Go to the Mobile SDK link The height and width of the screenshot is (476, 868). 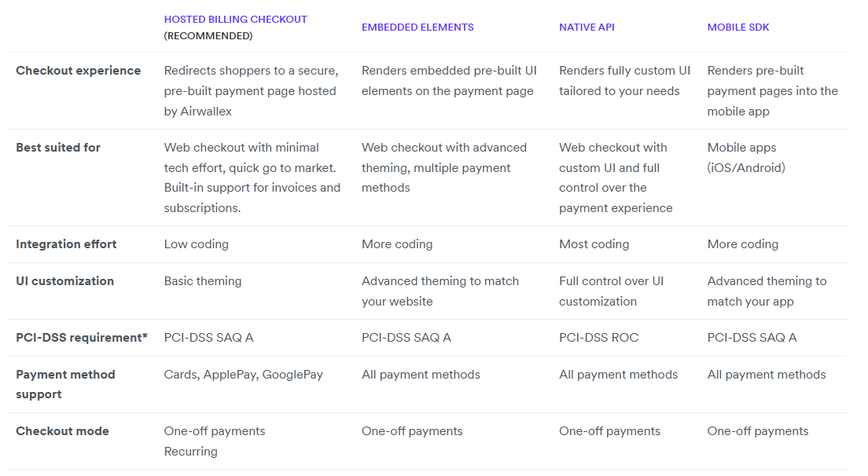pyautogui.click(x=737, y=27)
